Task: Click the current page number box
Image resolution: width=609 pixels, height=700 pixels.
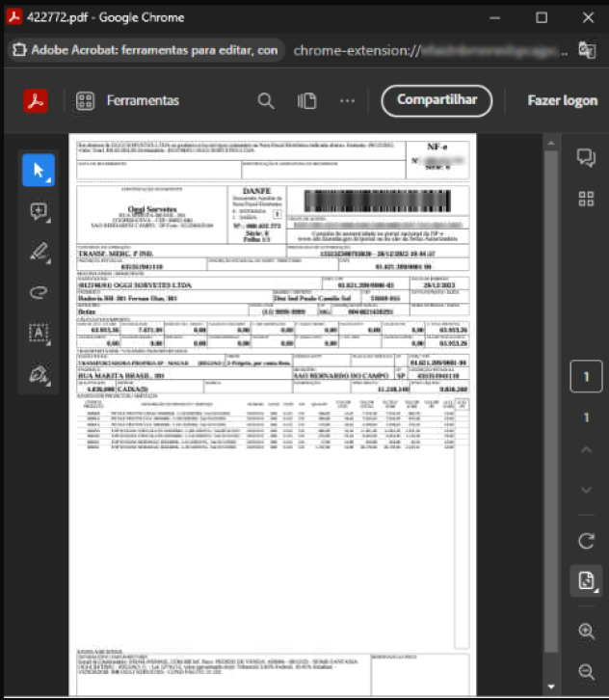Action: click(x=585, y=378)
